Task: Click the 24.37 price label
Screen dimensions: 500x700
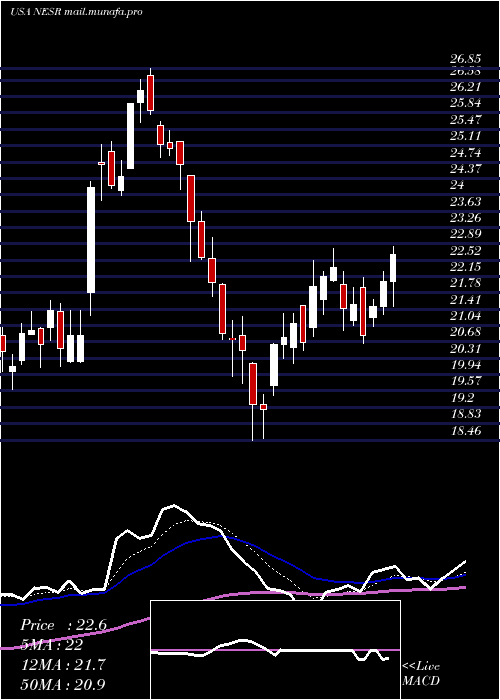Action: tap(465, 169)
